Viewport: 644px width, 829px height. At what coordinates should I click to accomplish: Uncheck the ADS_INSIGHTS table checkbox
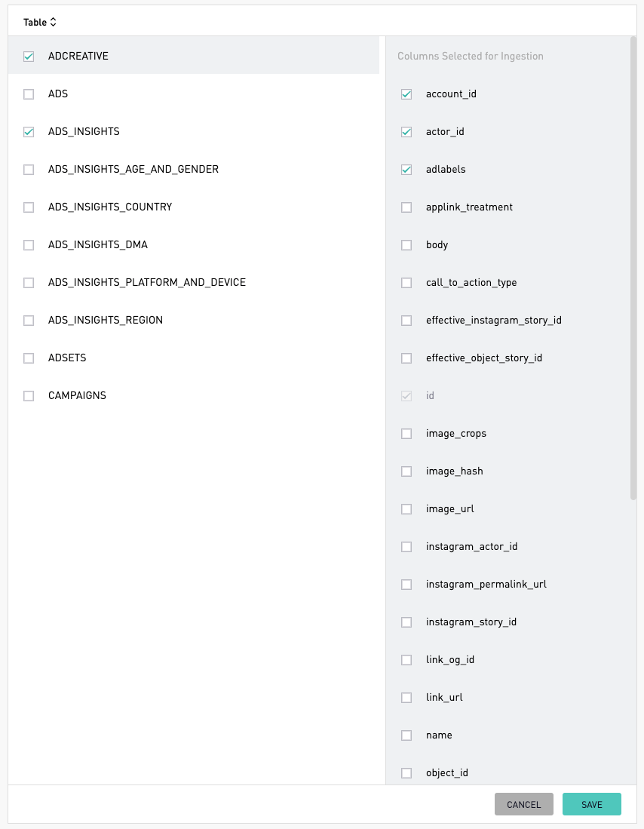click(29, 132)
